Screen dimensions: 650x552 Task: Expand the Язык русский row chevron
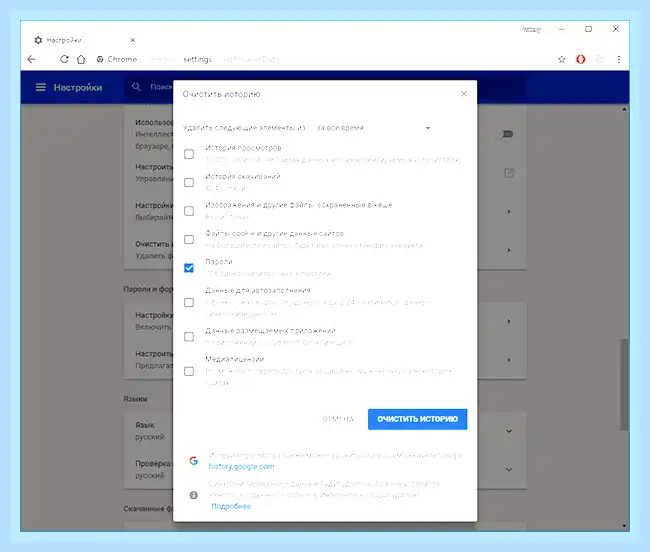[x=509, y=431]
